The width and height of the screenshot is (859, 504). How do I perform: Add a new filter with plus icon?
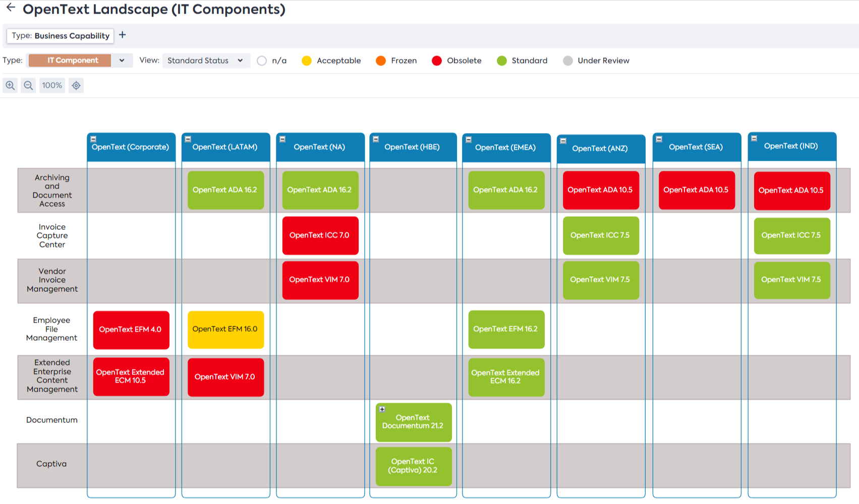[122, 35]
